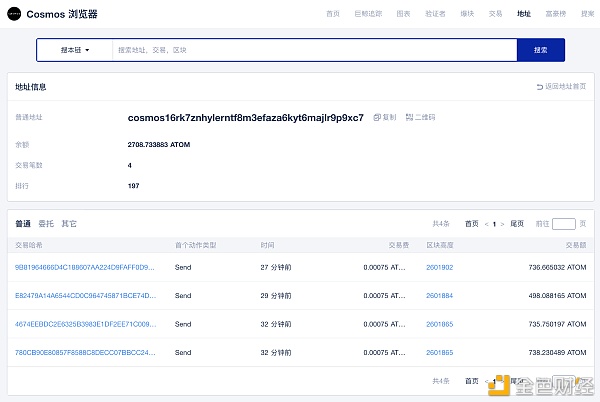Select amount 735.750197 ATOM
This screenshot has width=600, height=402.
[x=558, y=324]
